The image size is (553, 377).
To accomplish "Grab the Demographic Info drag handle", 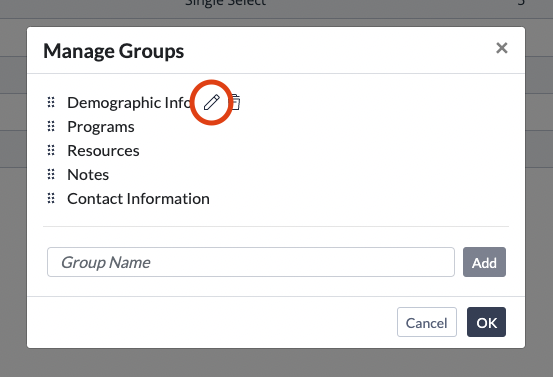I will tap(51, 102).
